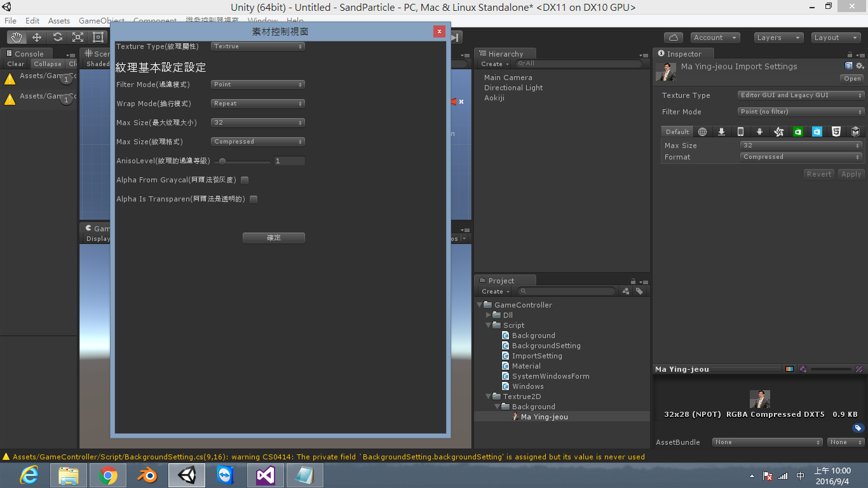Screen dimensions: 868x488
Task: Toggle Collapse in the Console panel
Action: (47, 64)
